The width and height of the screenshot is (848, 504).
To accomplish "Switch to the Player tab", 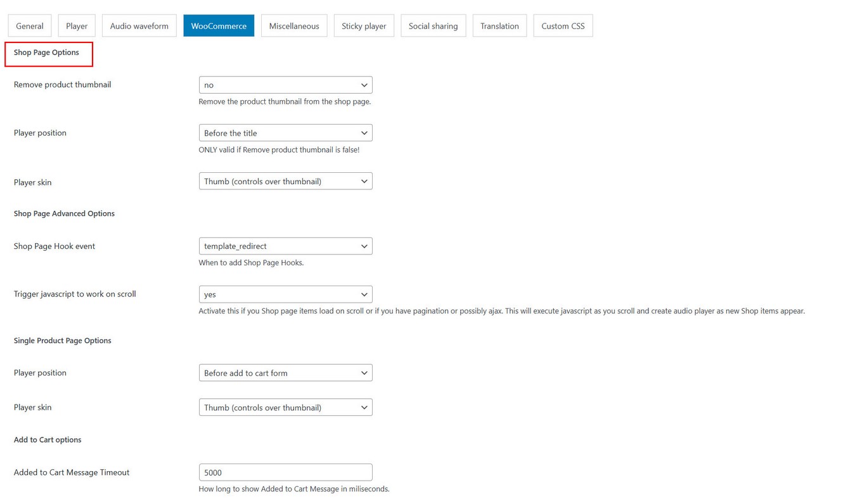I will [x=77, y=26].
